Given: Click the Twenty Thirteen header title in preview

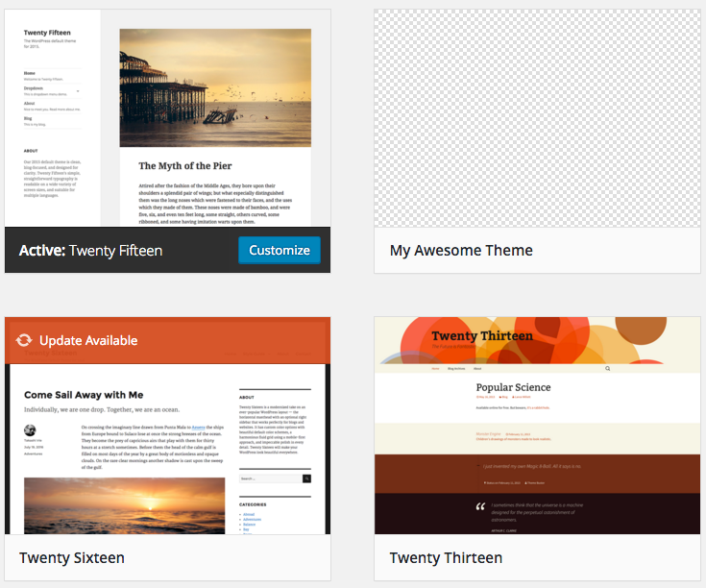Looking at the screenshot, I should point(482,336).
